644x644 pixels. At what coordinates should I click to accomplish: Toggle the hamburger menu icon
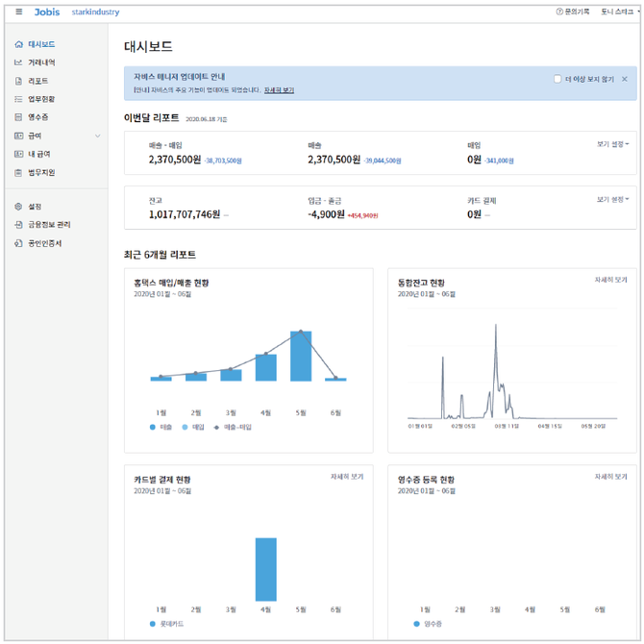(19, 12)
